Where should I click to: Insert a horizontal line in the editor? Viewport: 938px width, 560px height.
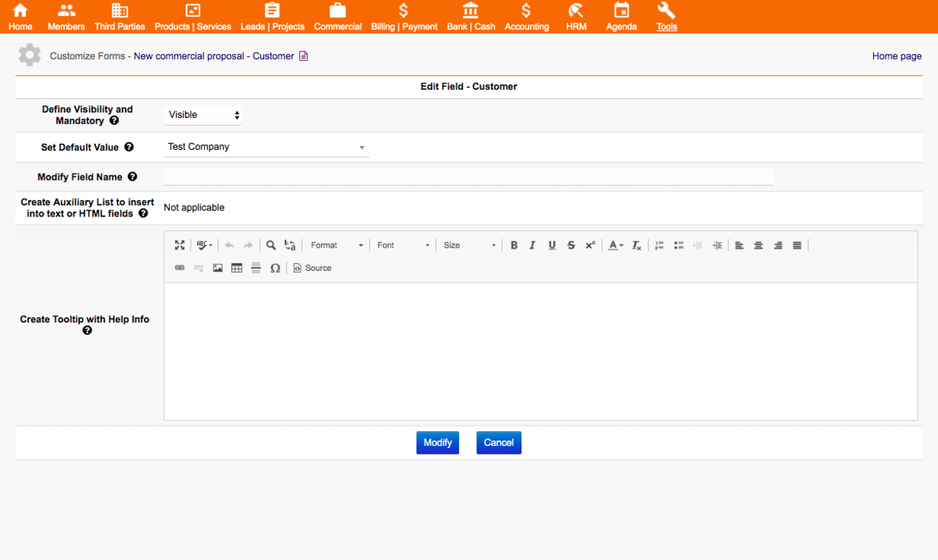pyautogui.click(x=256, y=268)
